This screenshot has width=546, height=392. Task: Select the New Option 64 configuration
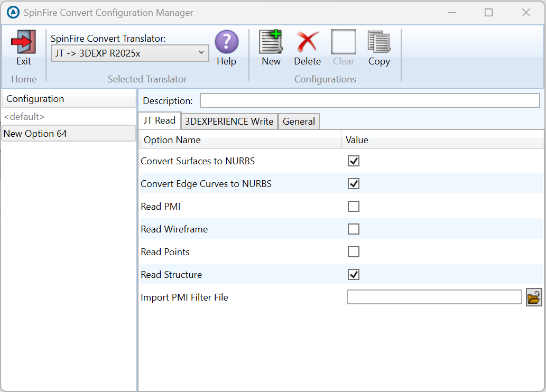pos(69,134)
